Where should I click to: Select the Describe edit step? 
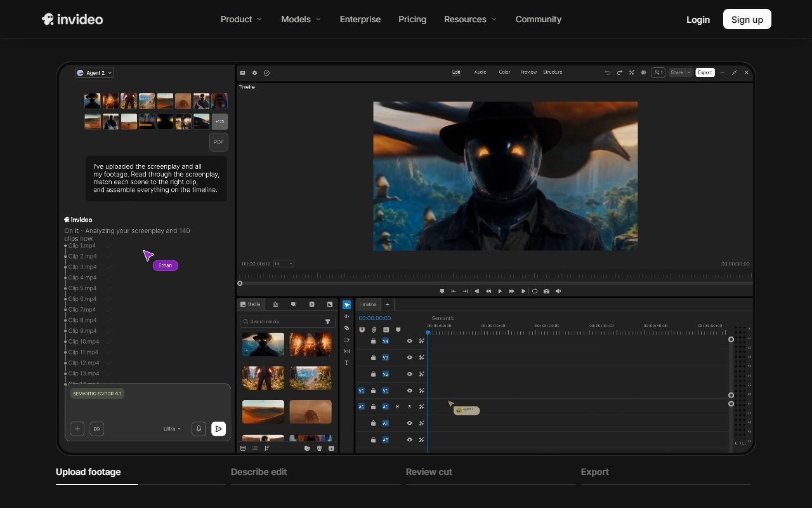coord(259,472)
